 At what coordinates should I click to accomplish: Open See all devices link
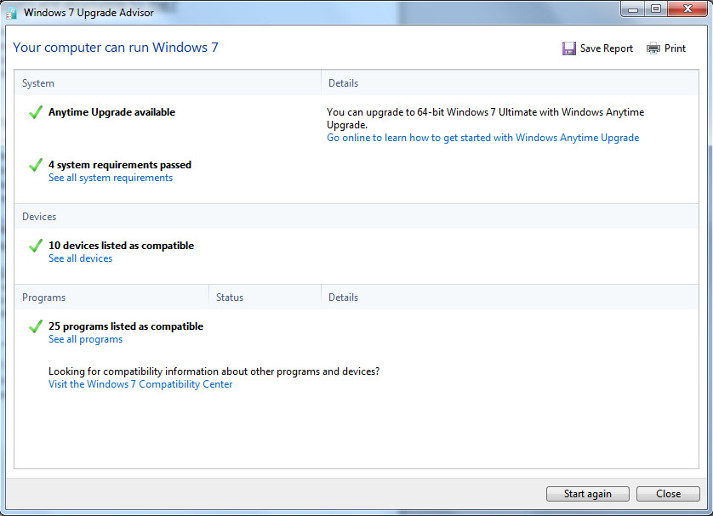coord(80,259)
